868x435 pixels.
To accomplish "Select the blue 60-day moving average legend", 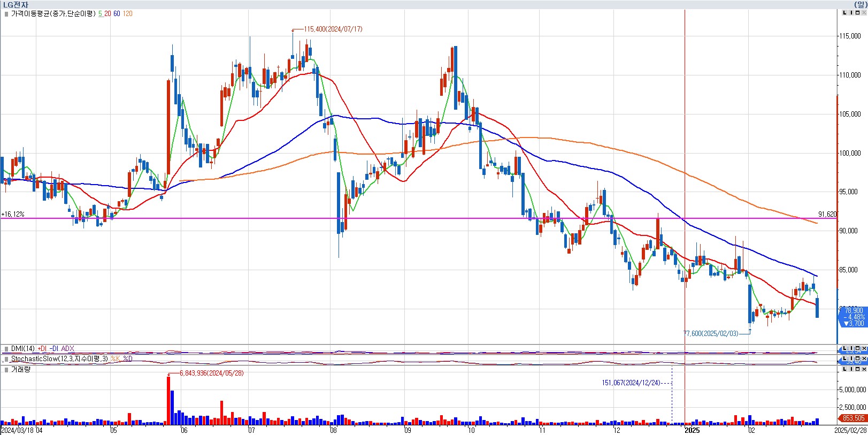I will 117,14.
